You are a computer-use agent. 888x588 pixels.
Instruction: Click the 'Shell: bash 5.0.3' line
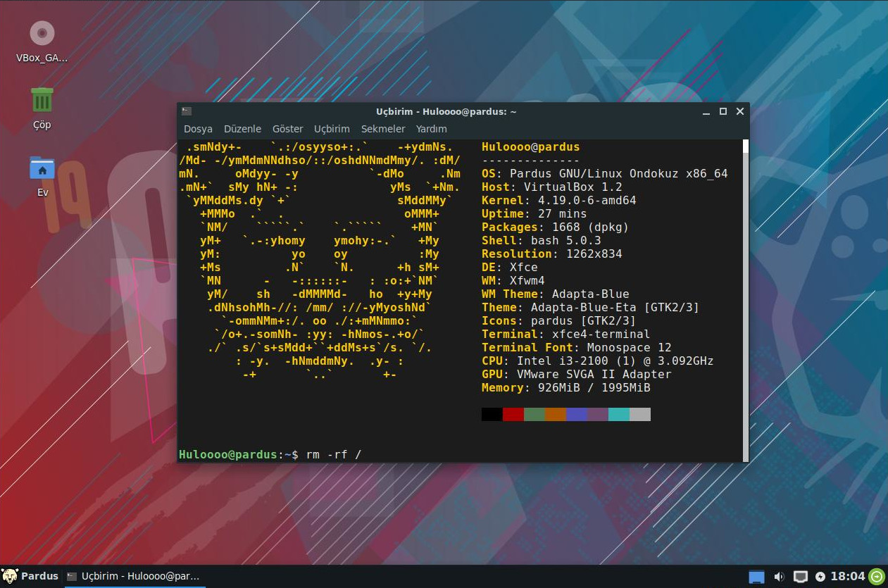(542, 241)
